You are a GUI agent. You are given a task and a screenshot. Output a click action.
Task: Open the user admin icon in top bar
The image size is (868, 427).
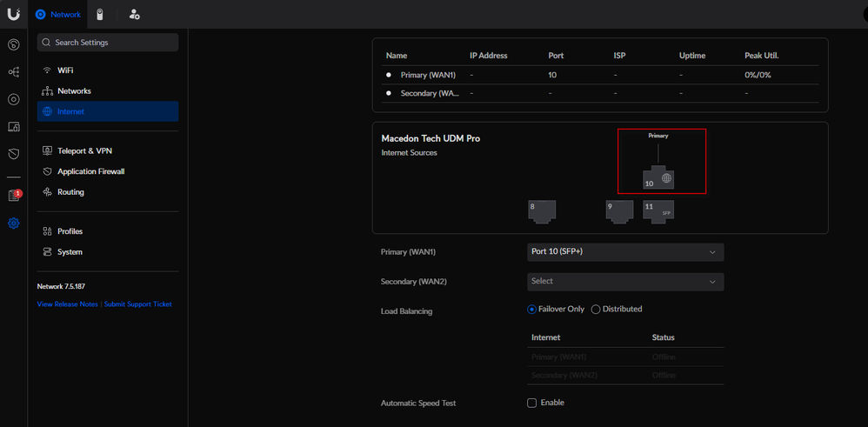(x=134, y=15)
